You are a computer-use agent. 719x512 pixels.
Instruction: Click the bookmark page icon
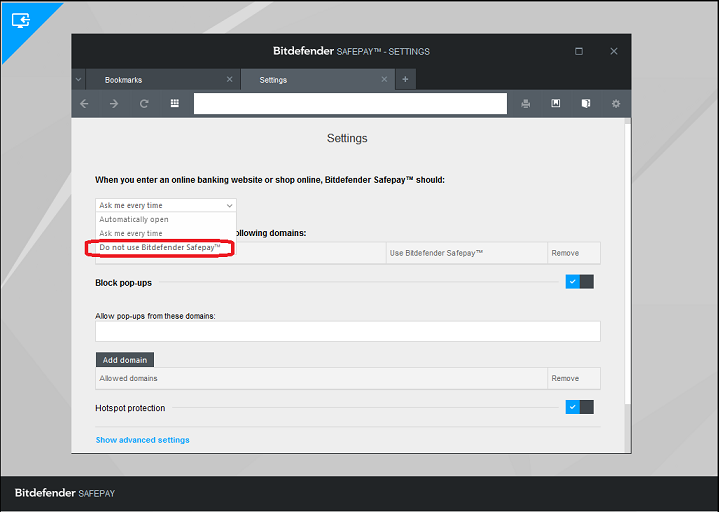click(x=556, y=103)
